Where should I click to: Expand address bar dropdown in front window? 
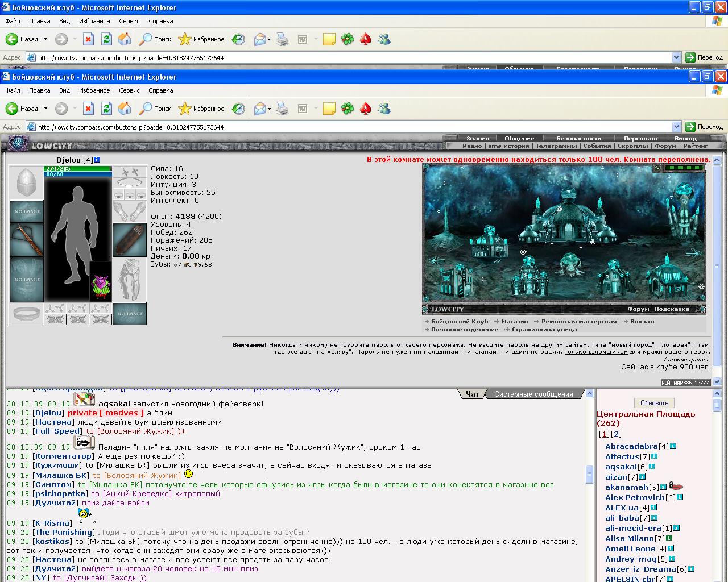pyautogui.click(x=676, y=127)
